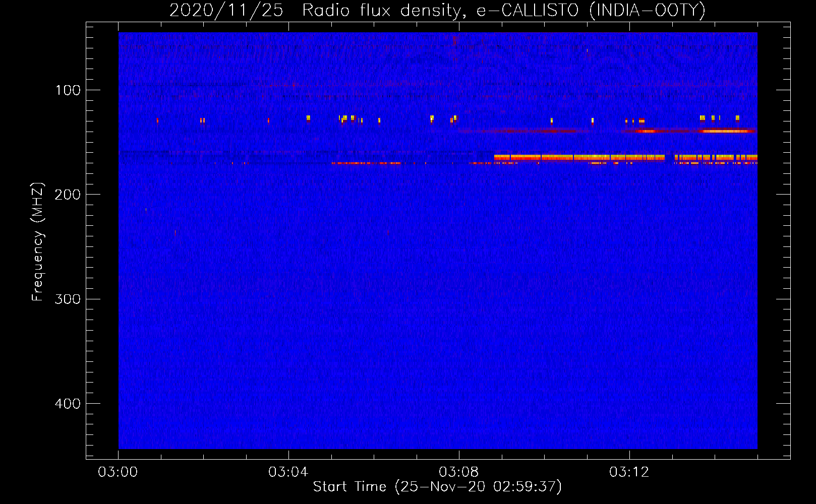Screen dimensions: 816x504
Task: Click the 03:08 time tick label
Action: coord(458,472)
